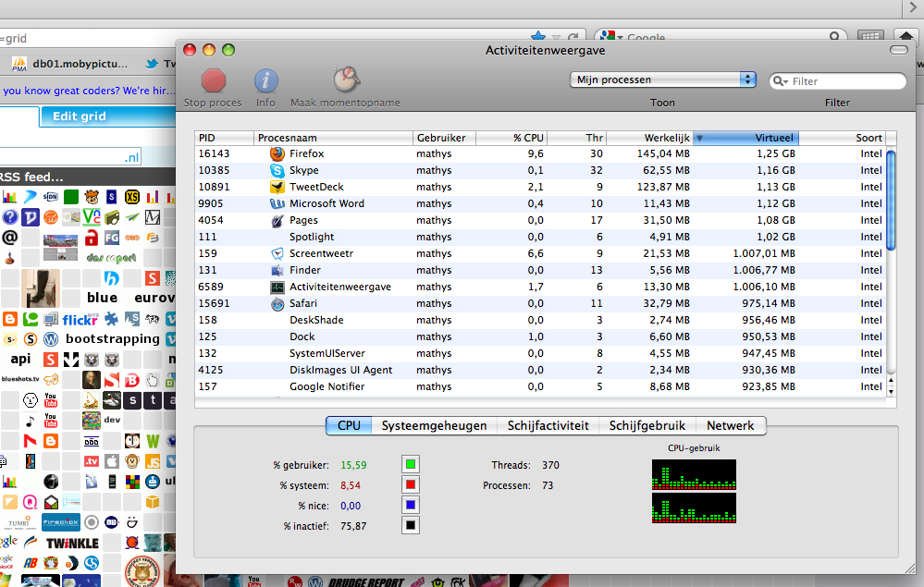Click the Edit grid button
The width and height of the screenshot is (924, 587).
[x=80, y=116]
